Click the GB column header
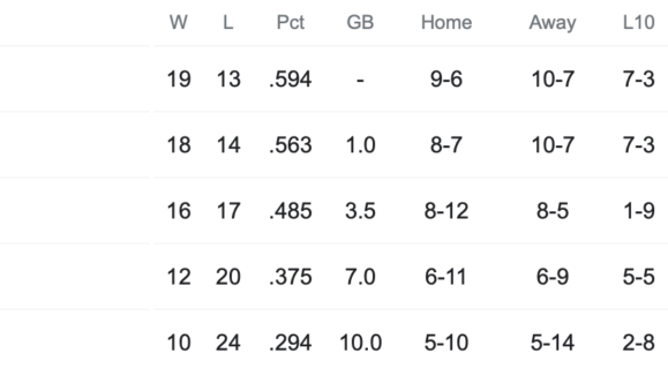Viewport: 668px width, 376px height. coord(360,22)
